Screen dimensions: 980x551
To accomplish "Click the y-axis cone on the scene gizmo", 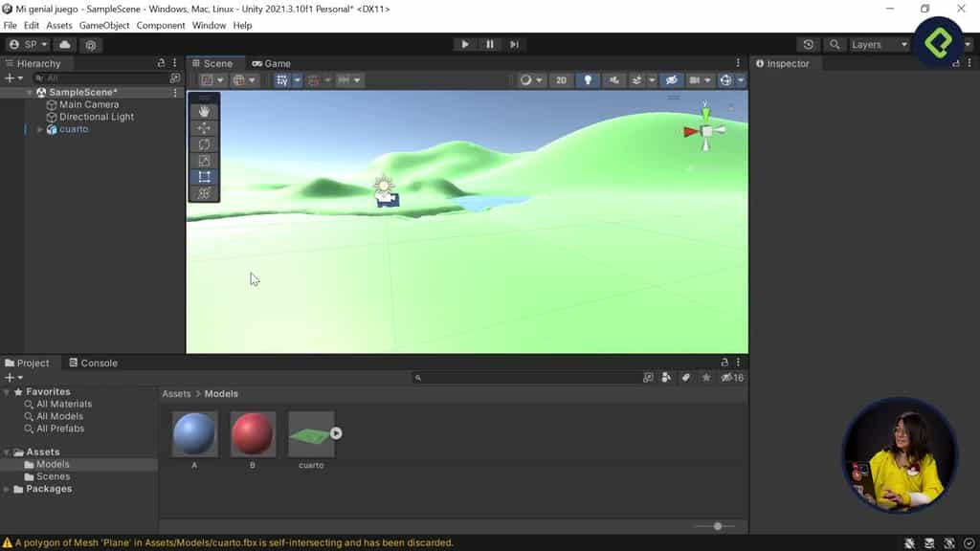I will 705,115.
